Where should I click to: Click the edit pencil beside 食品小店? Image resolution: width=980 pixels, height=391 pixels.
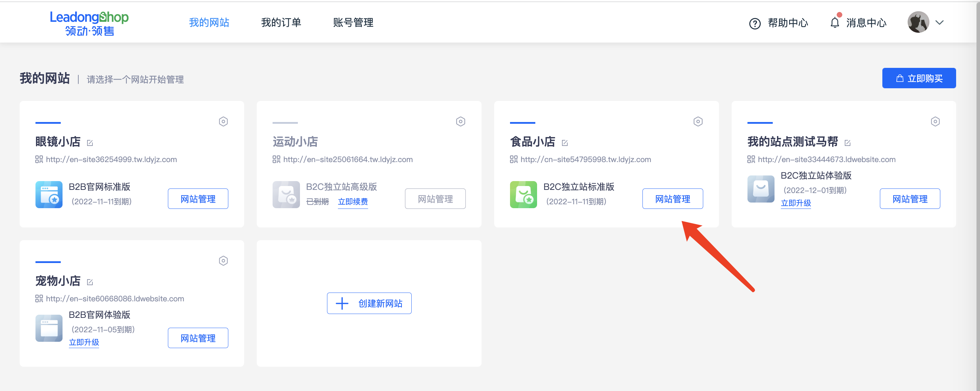pyautogui.click(x=565, y=142)
